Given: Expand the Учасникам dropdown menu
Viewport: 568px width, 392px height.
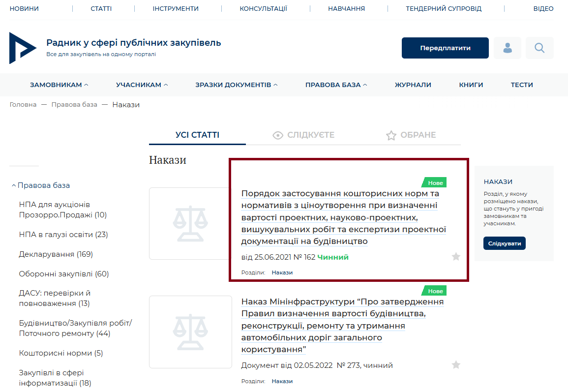Looking at the screenshot, I should point(142,85).
